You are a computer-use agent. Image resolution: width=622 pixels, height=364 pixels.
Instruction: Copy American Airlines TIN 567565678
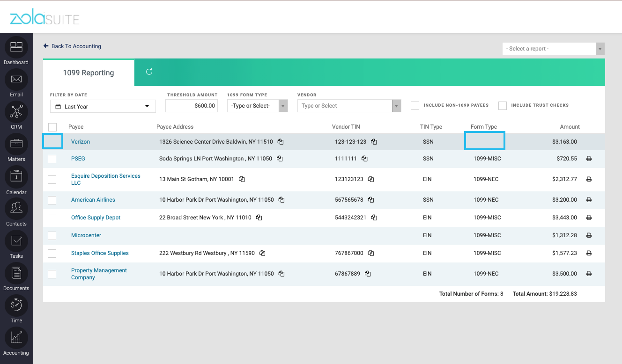tap(371, 200)
